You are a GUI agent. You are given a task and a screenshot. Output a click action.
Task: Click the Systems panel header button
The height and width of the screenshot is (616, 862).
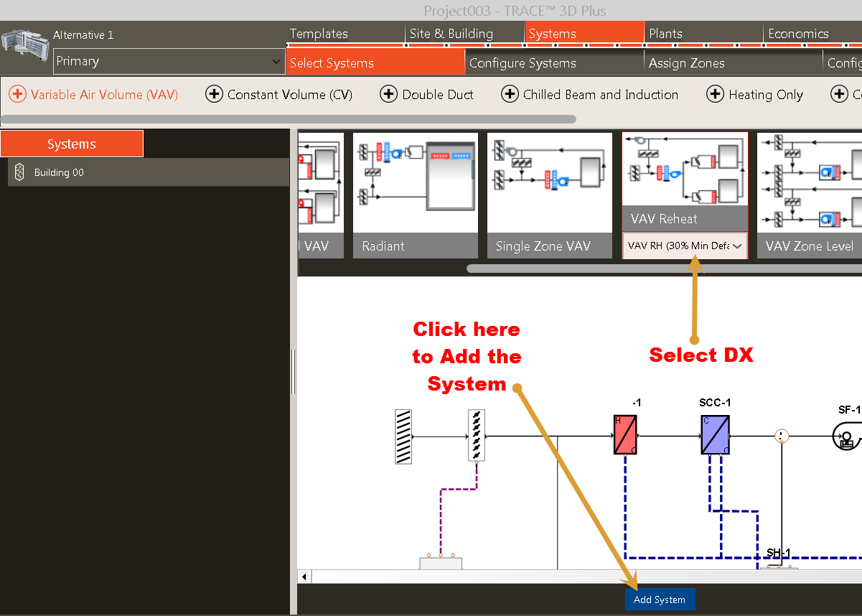point(72,144)
